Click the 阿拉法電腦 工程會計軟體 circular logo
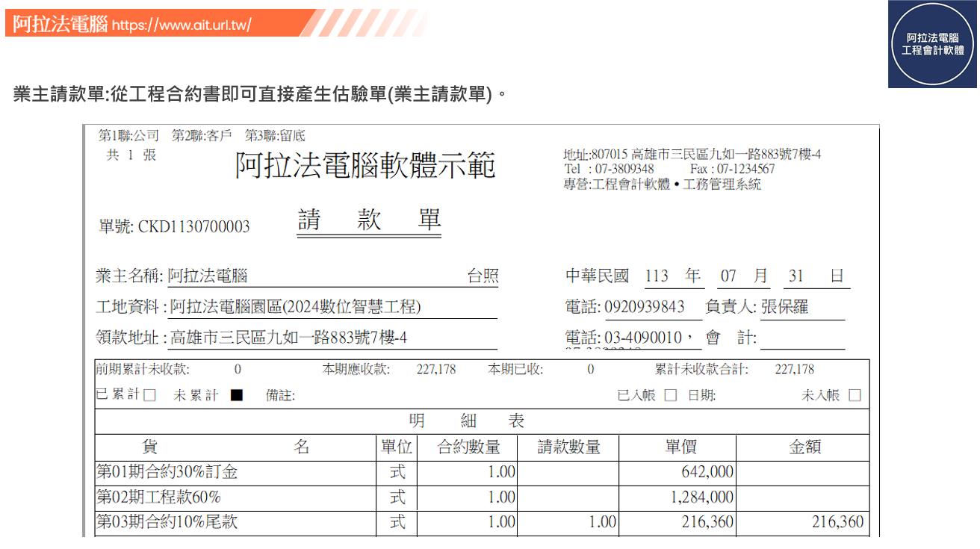Image resolution: width=980 pixels, height=549 pixels. point(933,44)
